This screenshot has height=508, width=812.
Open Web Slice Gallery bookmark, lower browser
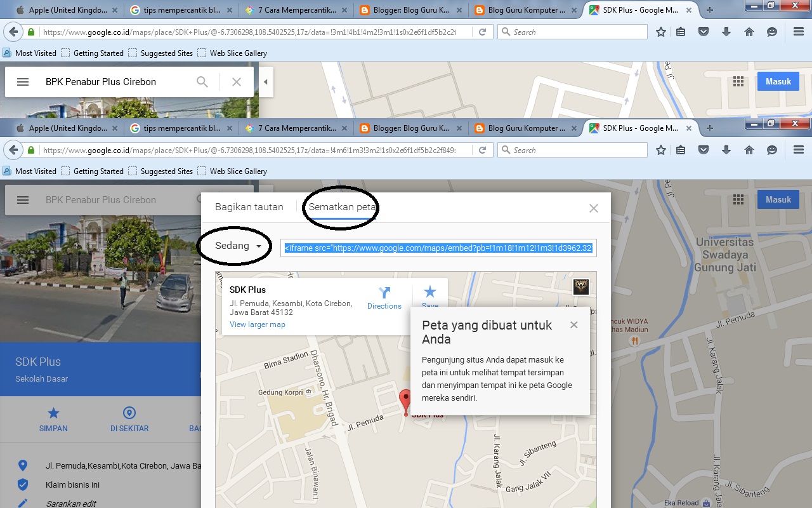pos(232,171)
